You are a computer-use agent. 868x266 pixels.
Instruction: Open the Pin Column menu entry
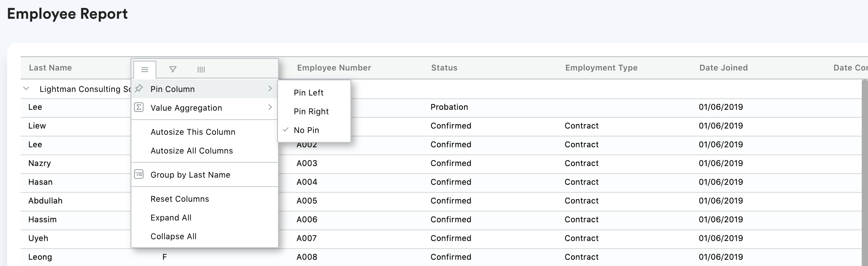point(205,89)
